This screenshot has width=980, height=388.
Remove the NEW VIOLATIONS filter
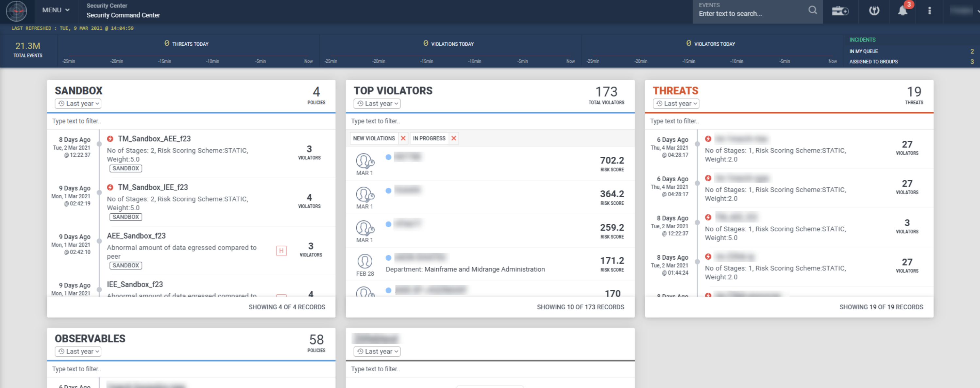click(x=403, y=138)
